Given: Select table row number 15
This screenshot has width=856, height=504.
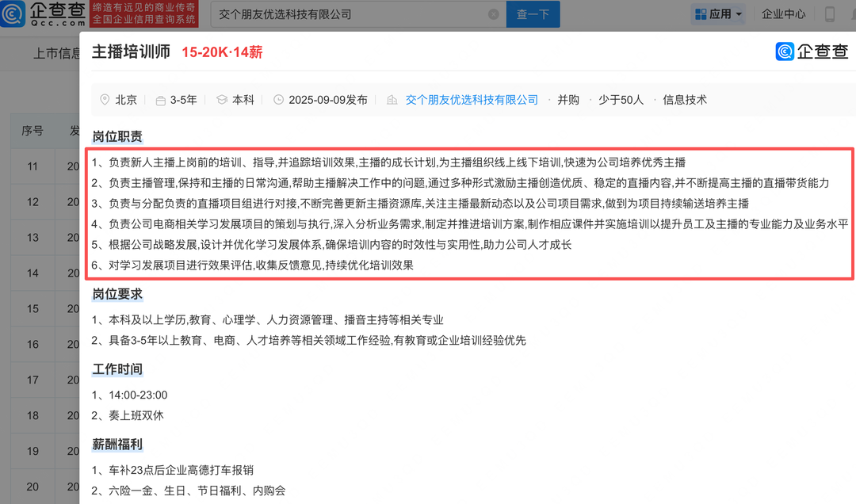Looking at the screenshot, I should [32, 308].
